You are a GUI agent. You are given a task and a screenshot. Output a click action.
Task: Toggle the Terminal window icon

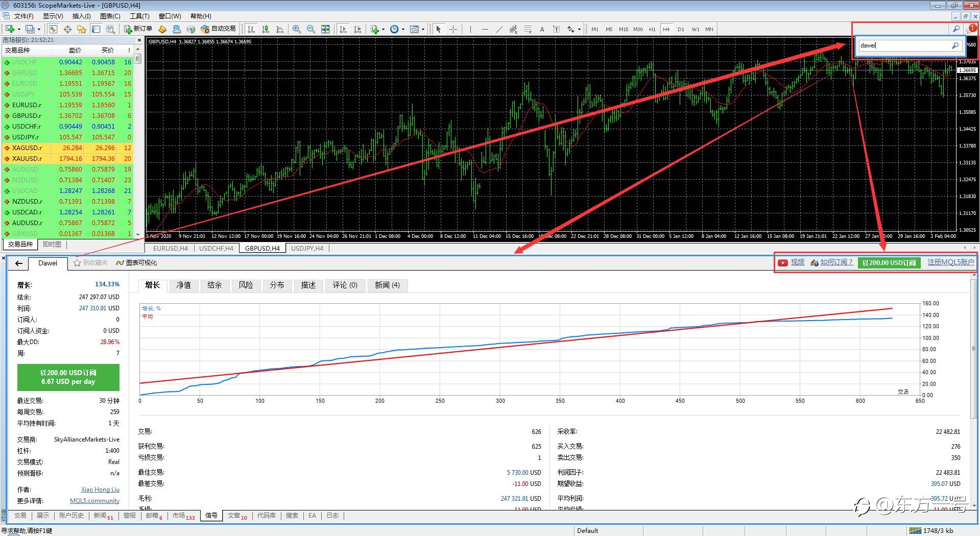point(96,29)
